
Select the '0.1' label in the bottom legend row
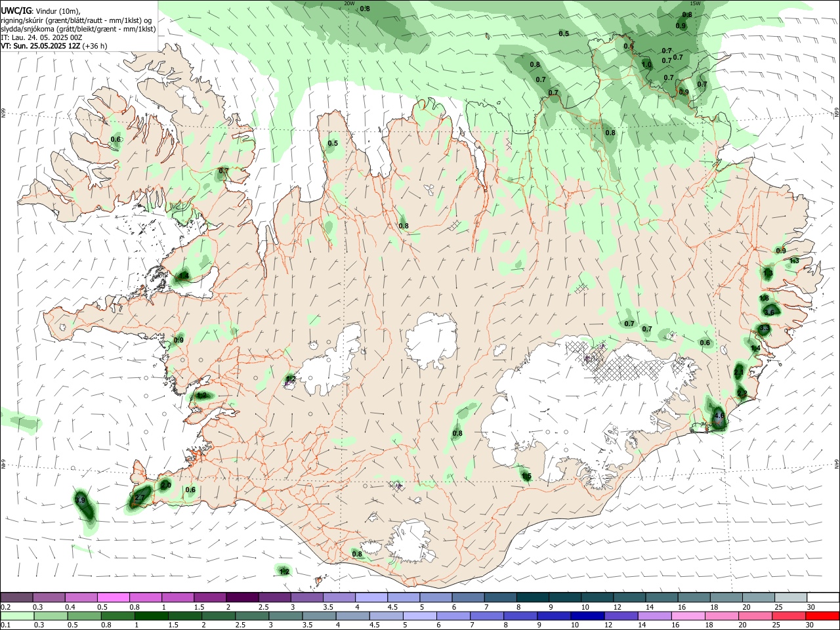[6, 625]
